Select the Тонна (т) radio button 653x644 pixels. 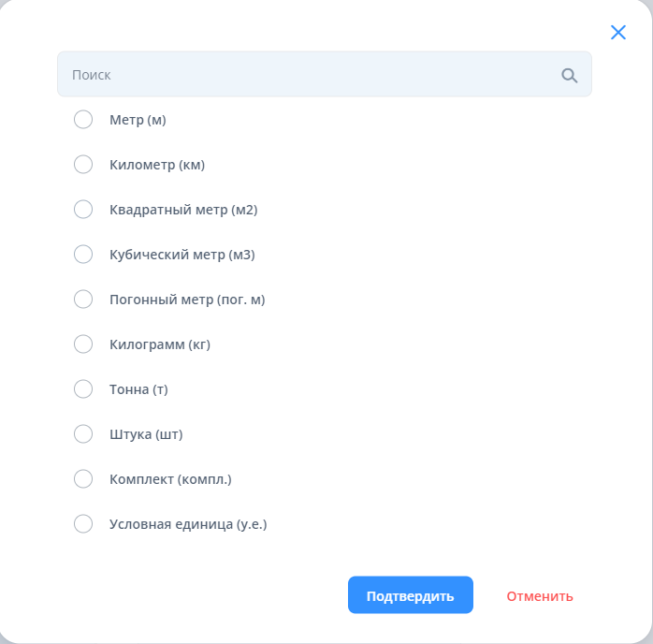[x=83, y=389]
